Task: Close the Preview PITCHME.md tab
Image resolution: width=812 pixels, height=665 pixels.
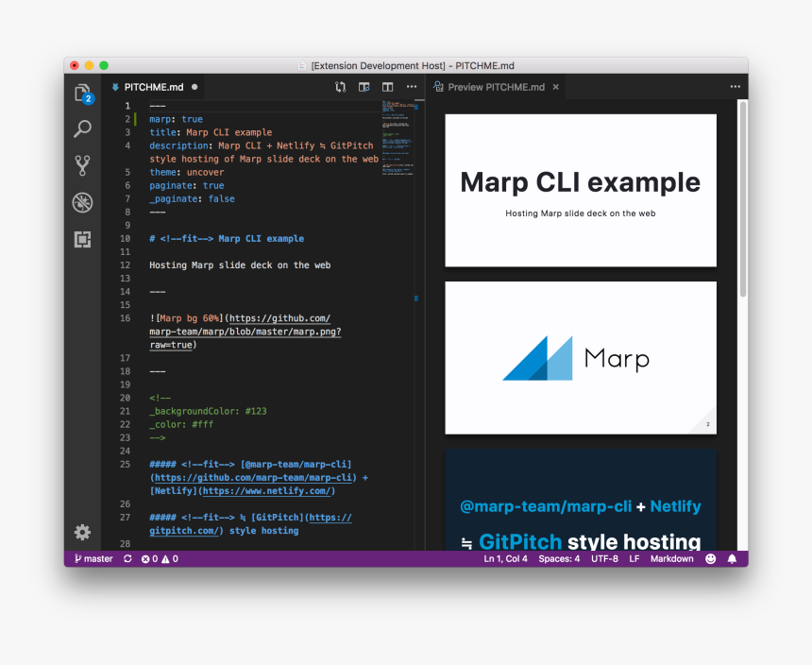Action: pyautogui.click(x=556, y=87)
